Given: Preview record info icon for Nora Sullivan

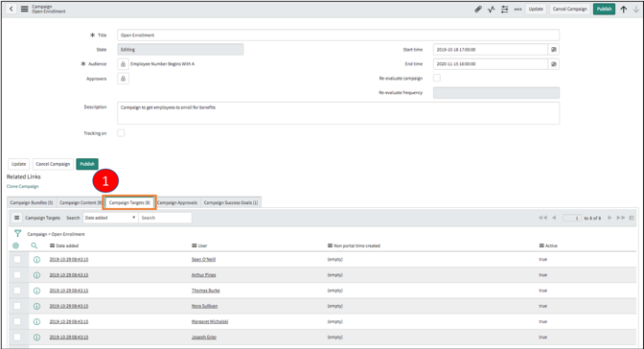Looking at the screenshot, I should click(36, 306).
